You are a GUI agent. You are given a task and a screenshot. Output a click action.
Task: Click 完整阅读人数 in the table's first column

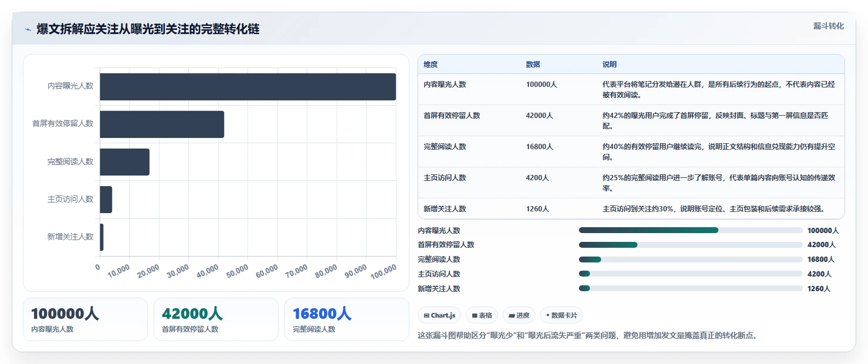point(445,146)
